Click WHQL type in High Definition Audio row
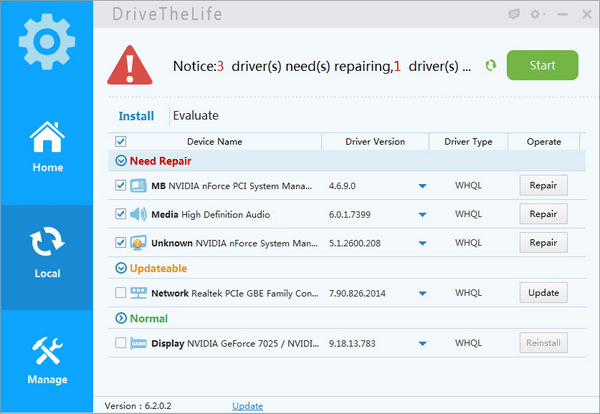 click(x=468, y=214)
